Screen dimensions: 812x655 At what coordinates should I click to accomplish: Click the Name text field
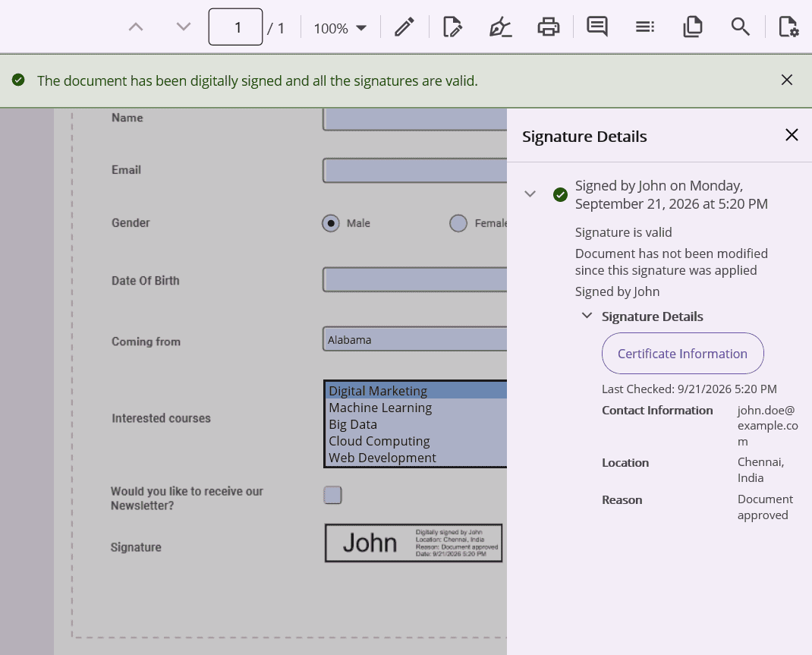(x=415, y=119)
